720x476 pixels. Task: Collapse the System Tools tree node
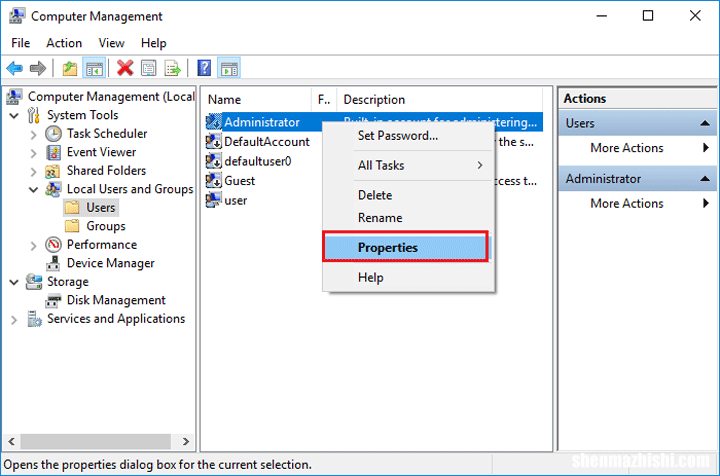pyautogui.click(x=15, y=115)
